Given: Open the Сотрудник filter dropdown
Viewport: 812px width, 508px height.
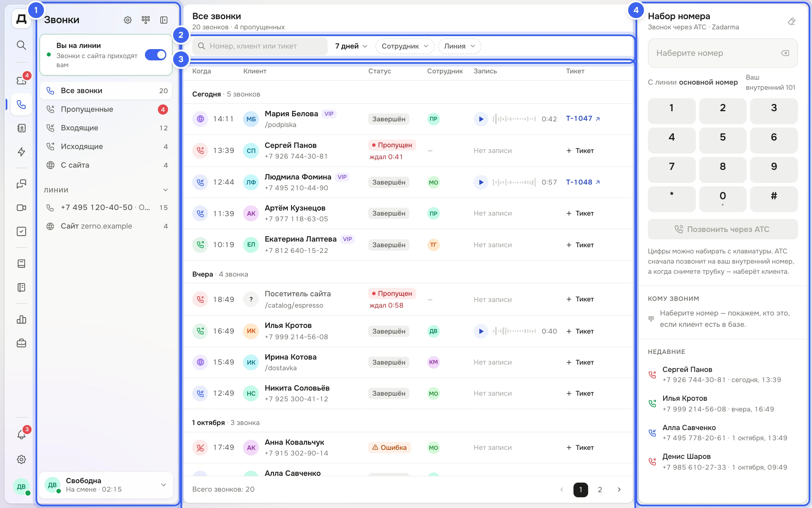Looking at the screenshot, I should (x=405, y=46).
